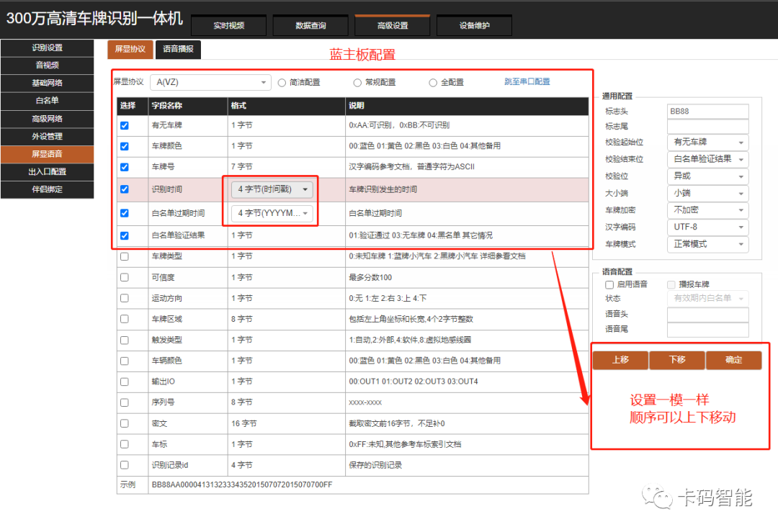Select the 全配置 radio button

pos(433,83)
